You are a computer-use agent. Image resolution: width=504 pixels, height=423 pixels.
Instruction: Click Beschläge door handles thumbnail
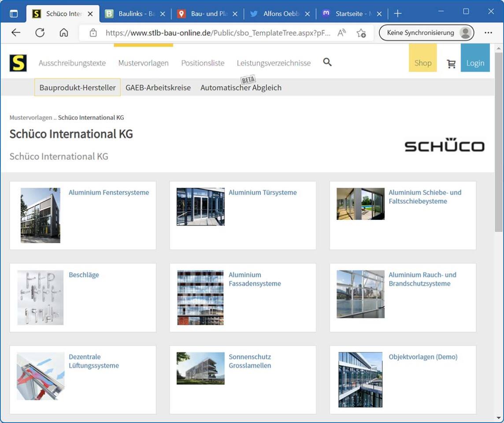[x=40, y=298]
